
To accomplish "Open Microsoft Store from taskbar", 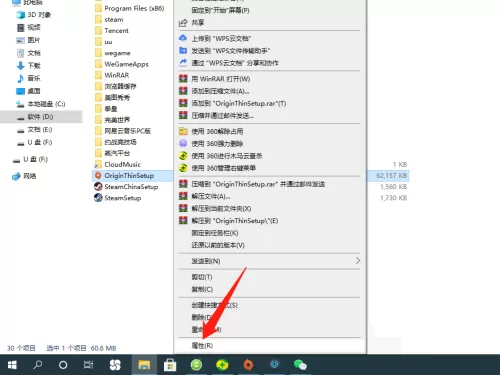I will pyautogui.click(x=170, y=365).
